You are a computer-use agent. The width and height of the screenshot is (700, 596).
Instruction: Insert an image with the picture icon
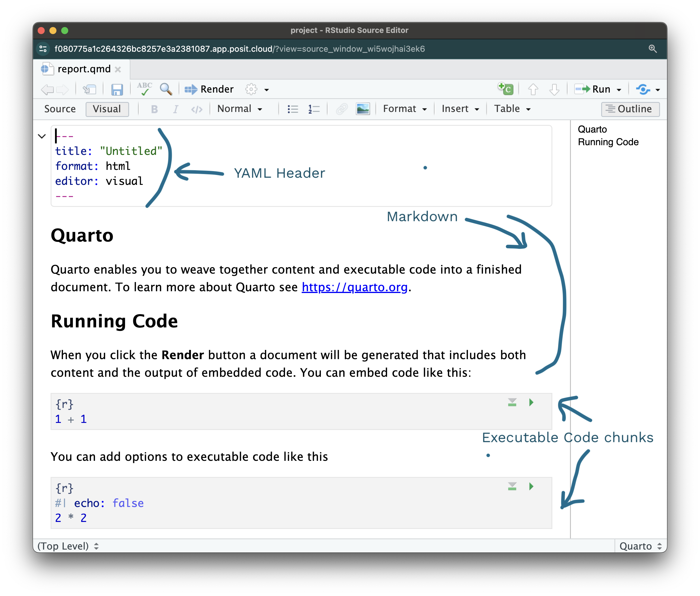point(363,109)
